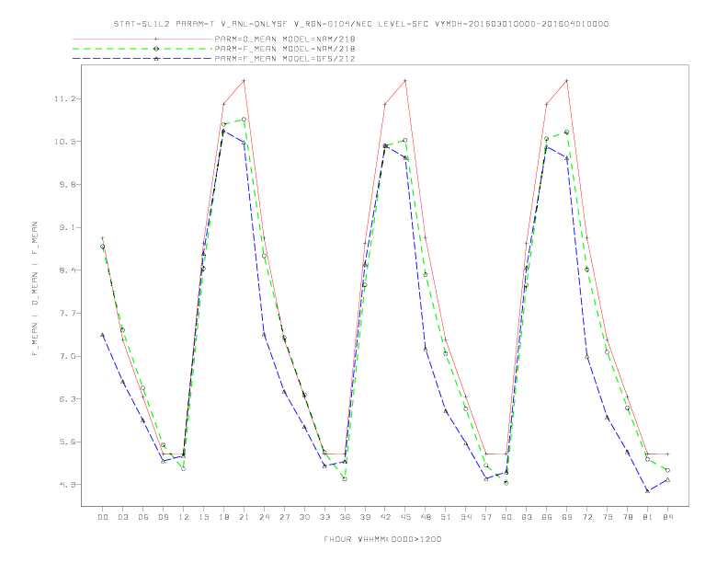Click the blue dashed line sample in legend
The image size is (728, 563).
pos(142,59)
